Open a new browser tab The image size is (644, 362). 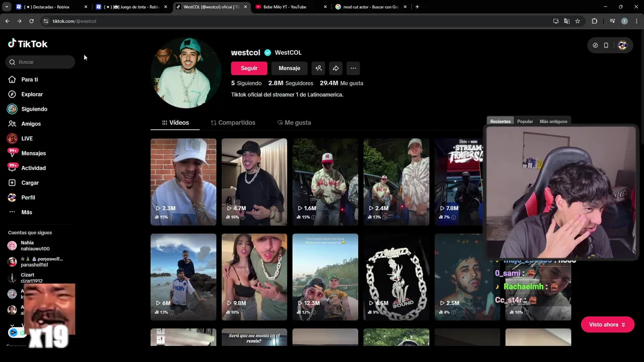[x=417, y=7]
